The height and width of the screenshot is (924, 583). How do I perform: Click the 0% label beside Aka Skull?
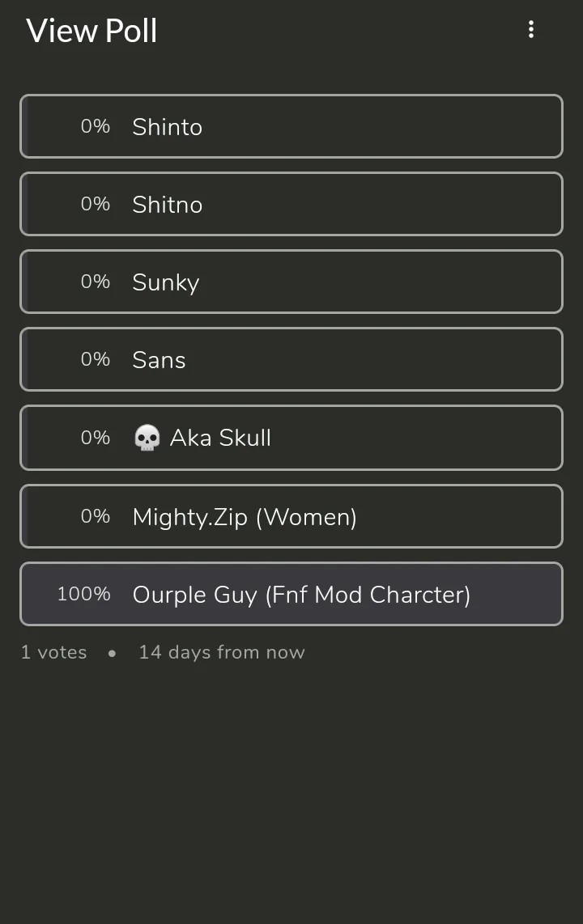(x=95, y=438)
